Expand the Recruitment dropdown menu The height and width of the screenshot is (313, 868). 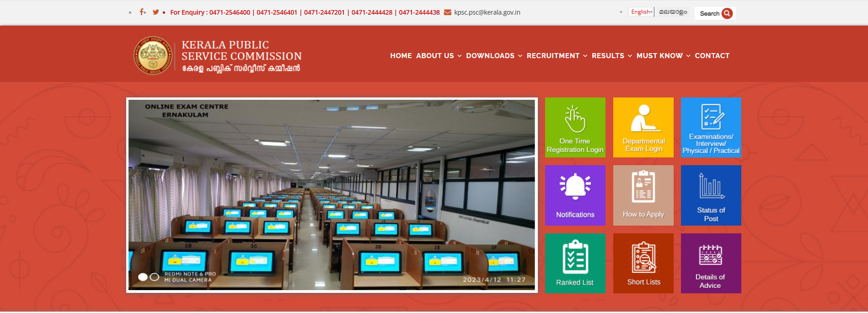pos(556,56)
